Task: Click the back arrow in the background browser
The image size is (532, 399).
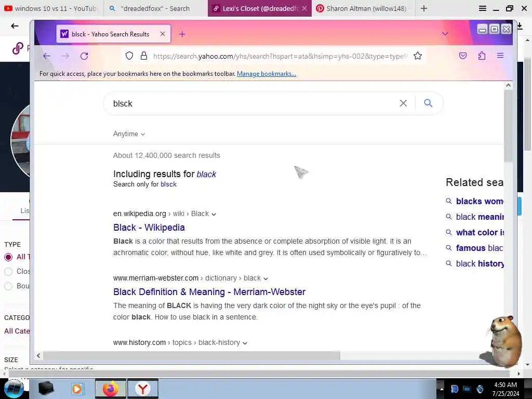Action: [x=15, y=26]
